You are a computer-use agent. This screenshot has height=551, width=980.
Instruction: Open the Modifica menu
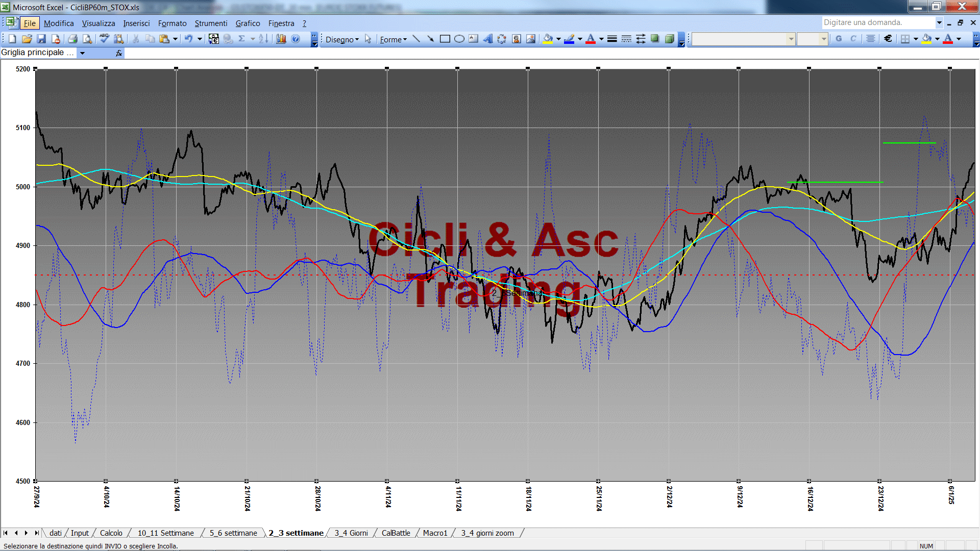[x=59, y=23]
